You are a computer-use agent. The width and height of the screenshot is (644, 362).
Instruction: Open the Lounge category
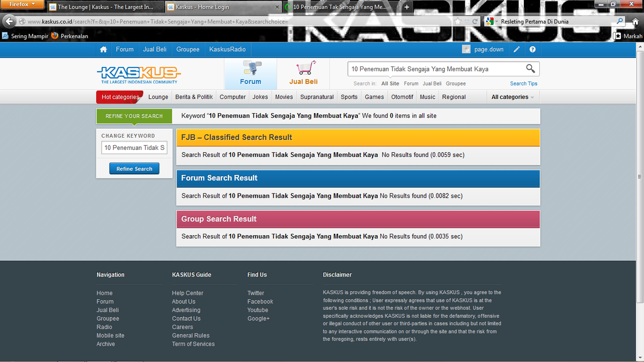[x=158, y=97]
